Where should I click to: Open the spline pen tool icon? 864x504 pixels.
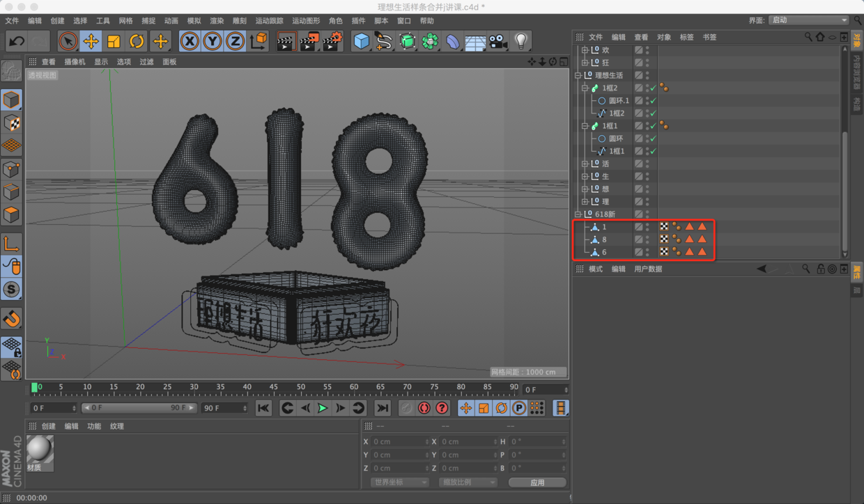(x=384, y=41)
